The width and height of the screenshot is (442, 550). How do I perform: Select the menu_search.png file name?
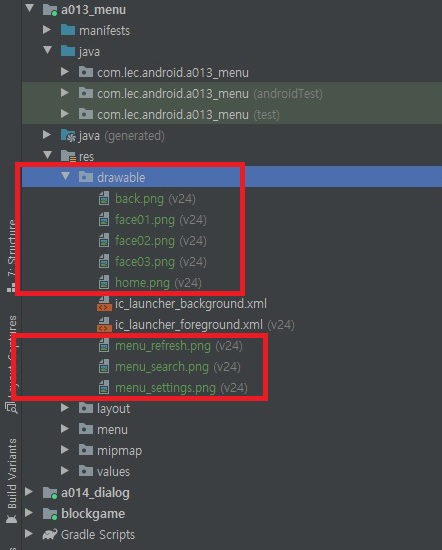[162, 367]
